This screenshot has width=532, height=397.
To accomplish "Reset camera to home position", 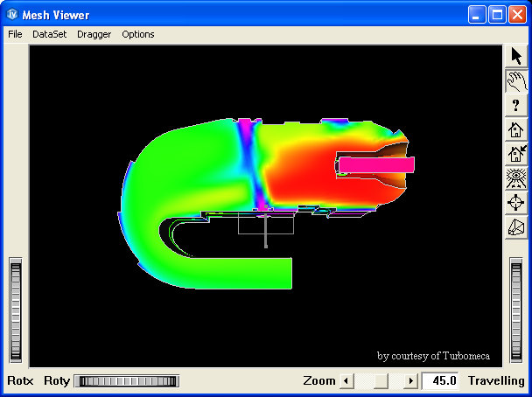I will click(516, 130).
